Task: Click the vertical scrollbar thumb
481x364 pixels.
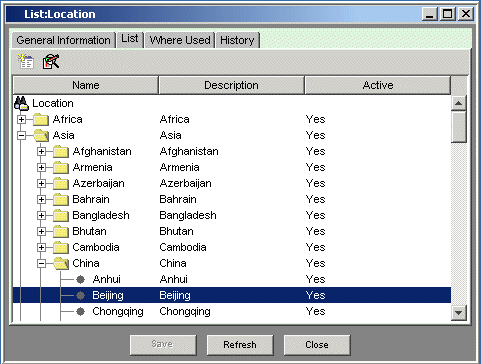Action: point(458,127)
